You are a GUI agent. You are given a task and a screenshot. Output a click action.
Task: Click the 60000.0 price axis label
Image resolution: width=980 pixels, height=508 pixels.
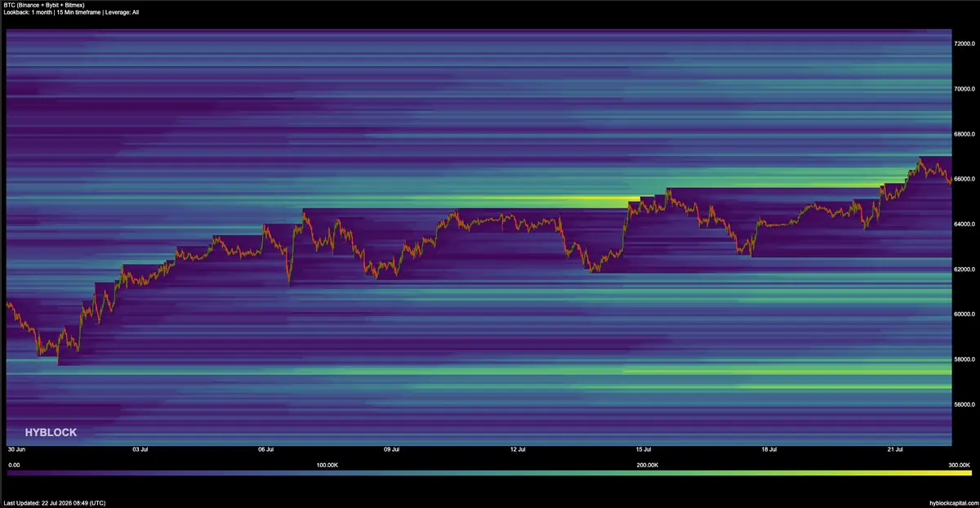pos(965,314)
